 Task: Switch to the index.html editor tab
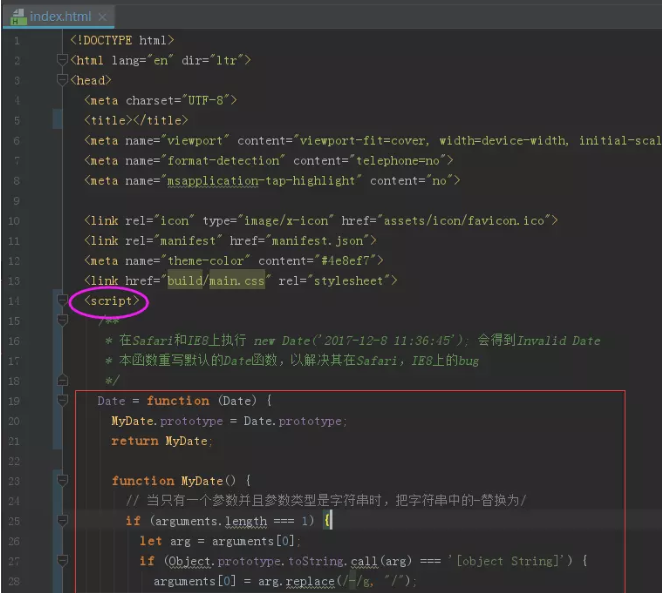point(60,17)
